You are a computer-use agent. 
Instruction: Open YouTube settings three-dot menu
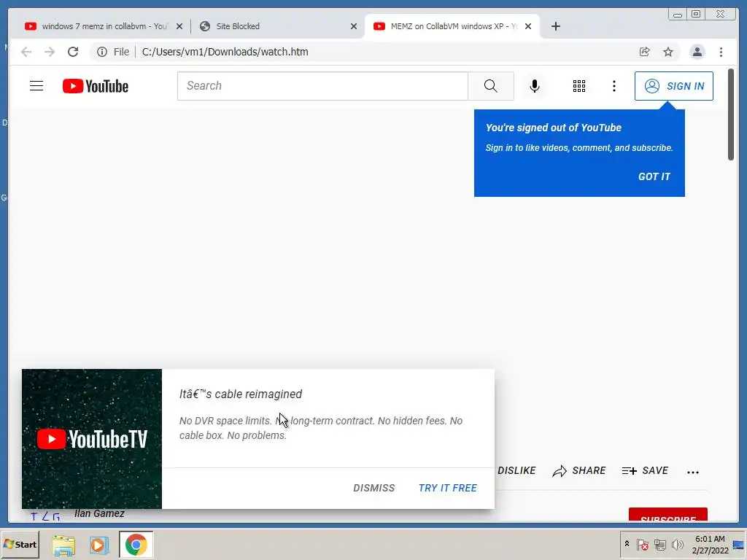tap(614, 86)
